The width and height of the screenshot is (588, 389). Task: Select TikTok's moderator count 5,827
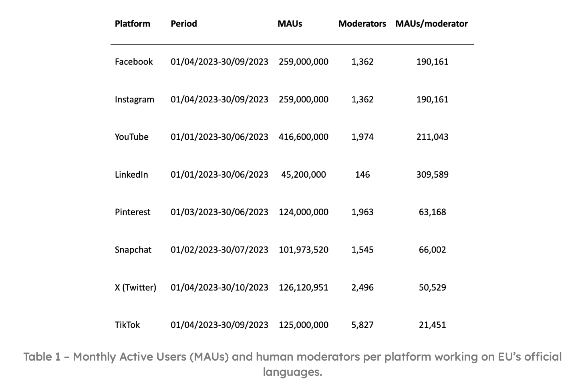tap(362, 325)
